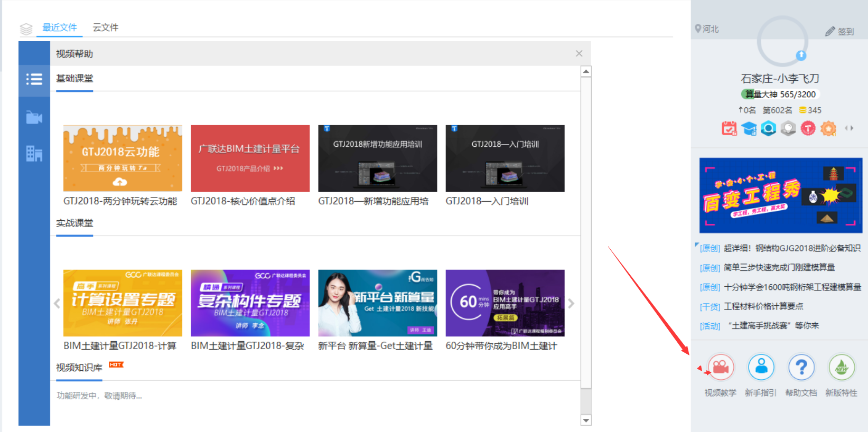Image resolution: width=868 pixels, height=432 pixels.
Task: Play the GTJ2018新增功能应用培训 thumbnail
Action: tap(377, 158)
